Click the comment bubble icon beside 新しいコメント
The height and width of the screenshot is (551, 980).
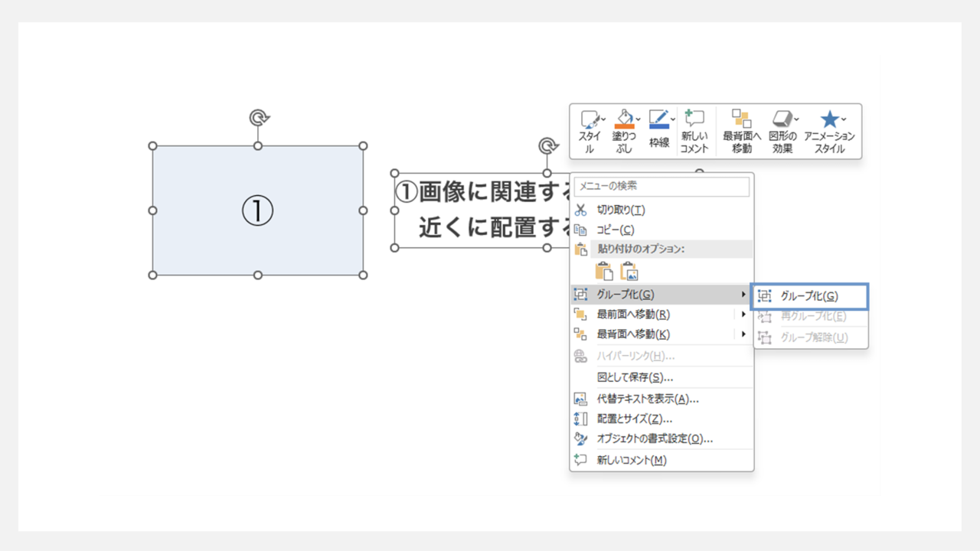(x=580, y=460)
